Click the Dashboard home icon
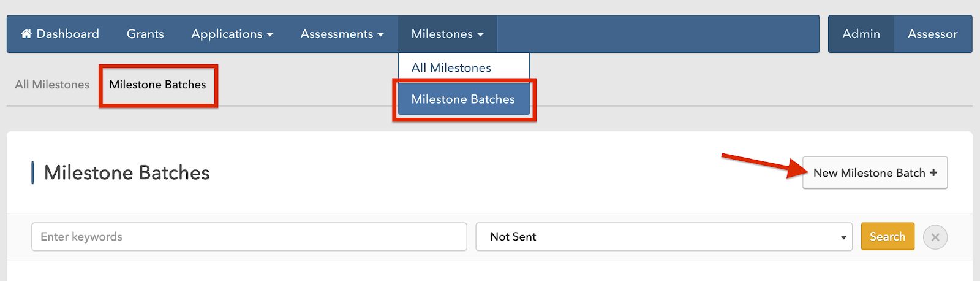Image resolution: width=980 pixels, height=281 pixels. [26, 34]
